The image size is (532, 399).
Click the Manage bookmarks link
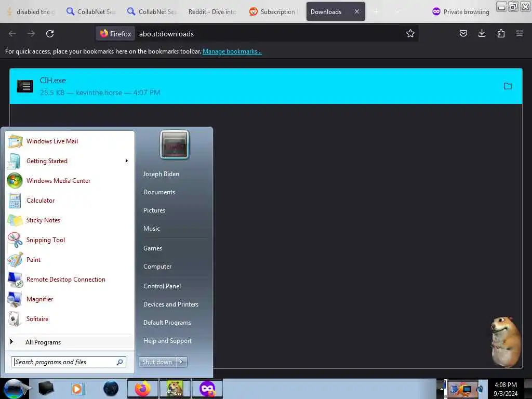232,51
